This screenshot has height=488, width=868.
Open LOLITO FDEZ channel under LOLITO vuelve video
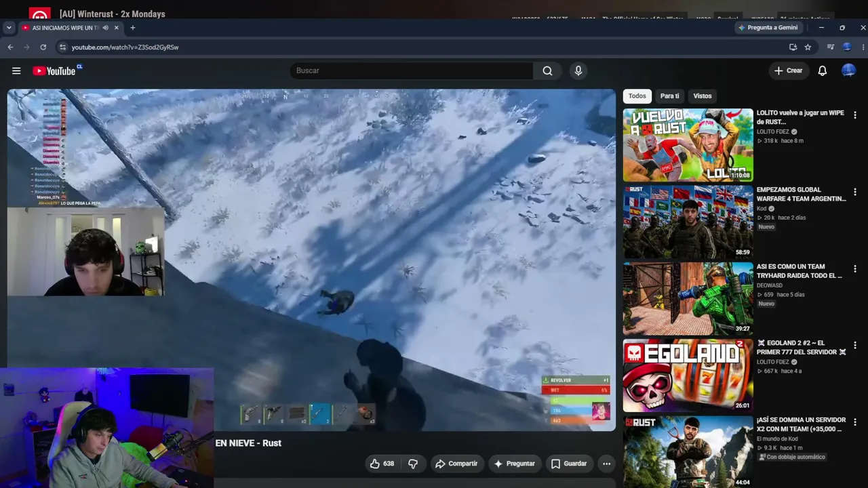772,132
